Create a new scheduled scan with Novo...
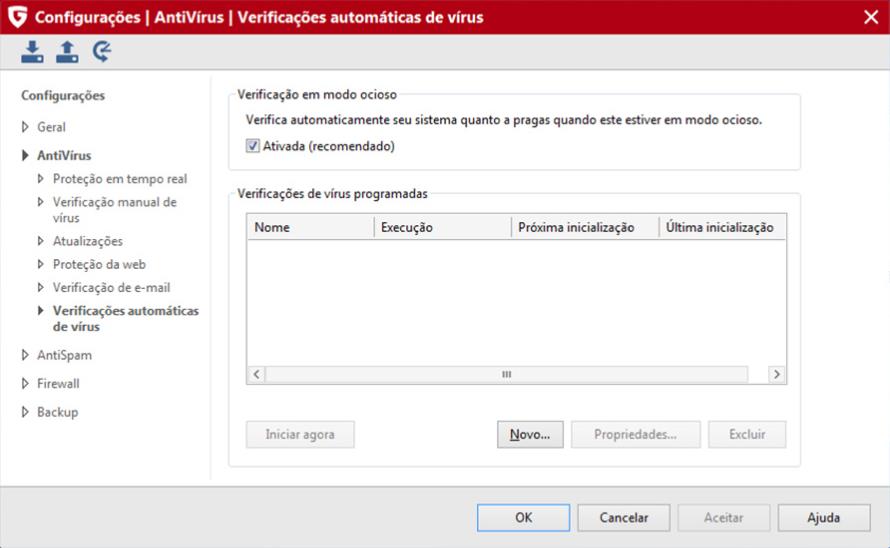The width and height of the screenshot is (890, 548). (530, 434)
